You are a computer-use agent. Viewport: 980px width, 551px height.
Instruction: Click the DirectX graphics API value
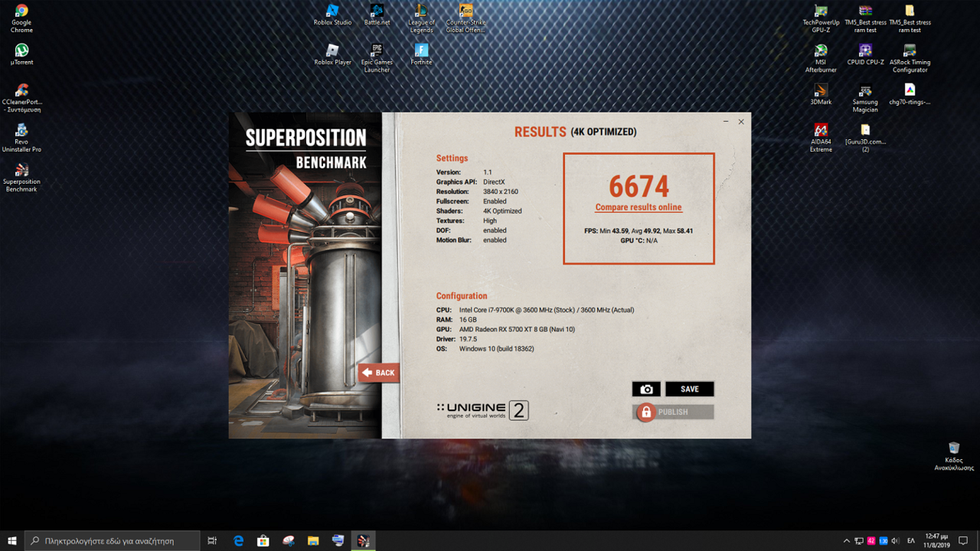click(x=494, y=182)
